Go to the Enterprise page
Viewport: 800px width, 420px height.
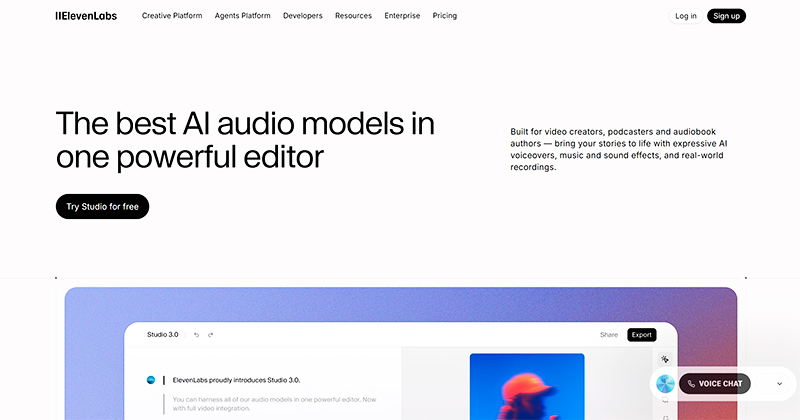402,16
